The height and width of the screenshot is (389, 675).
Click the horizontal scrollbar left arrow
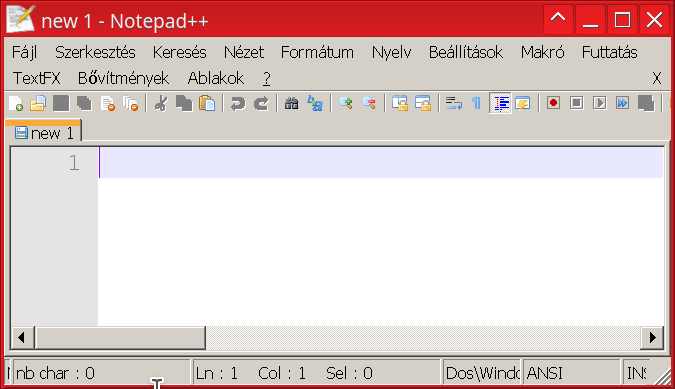point(22,337)
